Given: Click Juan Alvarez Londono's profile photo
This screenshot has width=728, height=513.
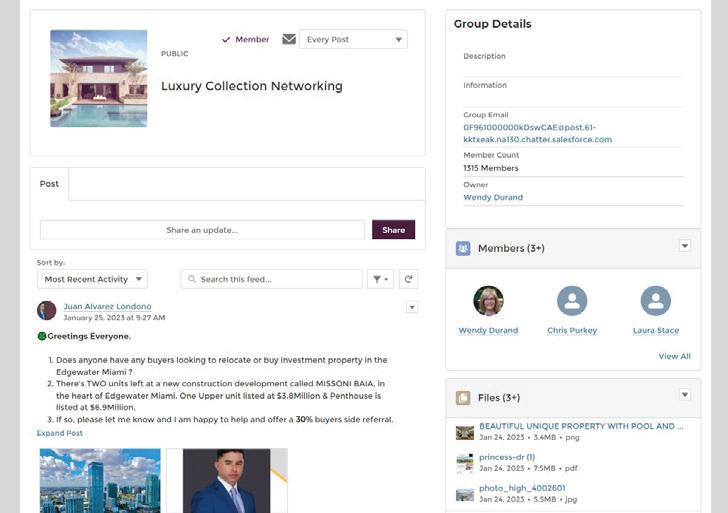Looking at the screenshot, I should (47, 310).
